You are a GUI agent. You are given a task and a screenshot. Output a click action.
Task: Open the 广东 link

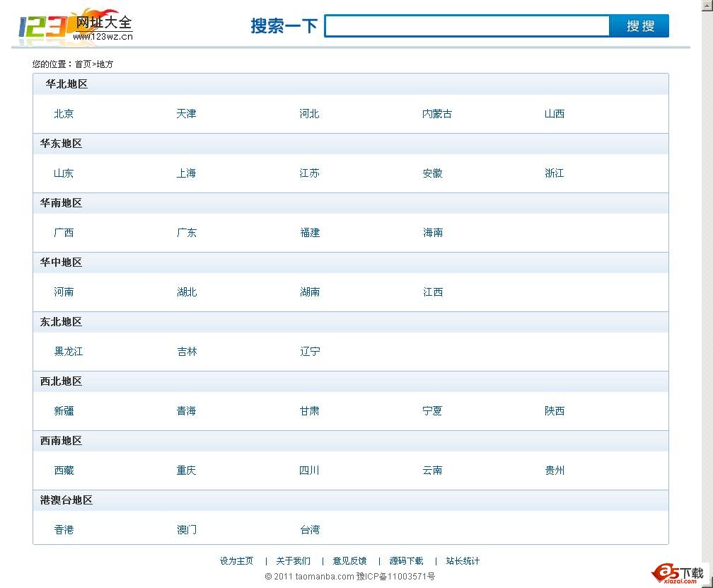tap(187, 233)
